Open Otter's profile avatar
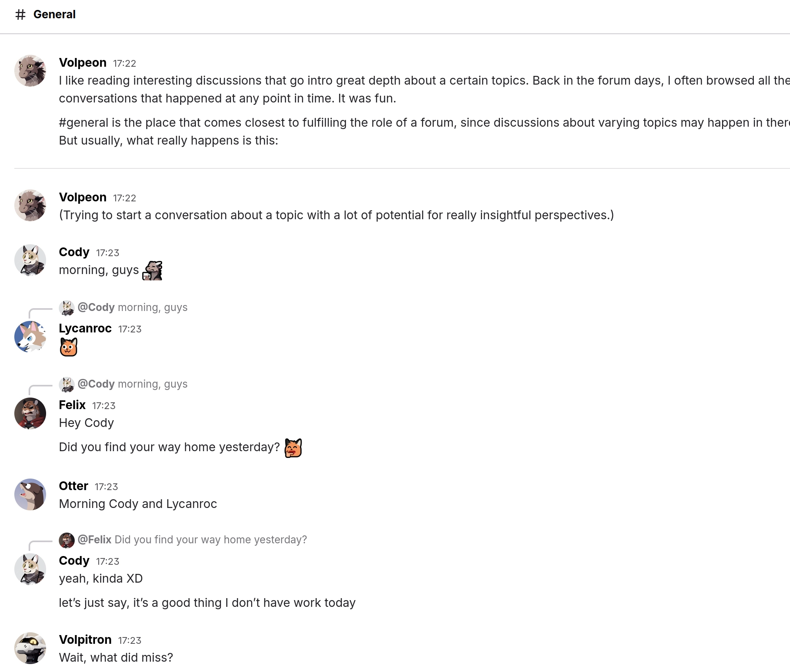The width and height of the screenshot is (790, 672). tap(30, 494)
